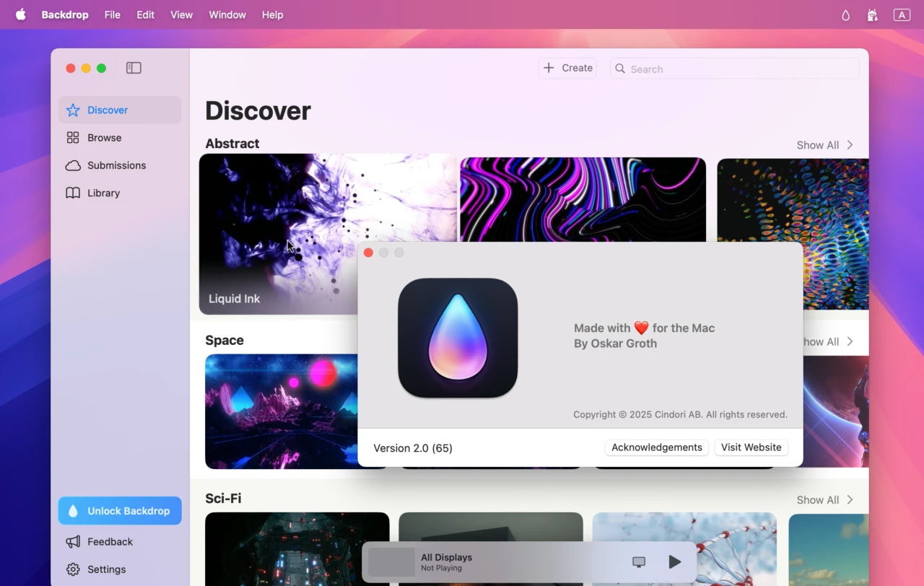Open Browse using the grid icon

pyautogui.click(x=71, y=137)
